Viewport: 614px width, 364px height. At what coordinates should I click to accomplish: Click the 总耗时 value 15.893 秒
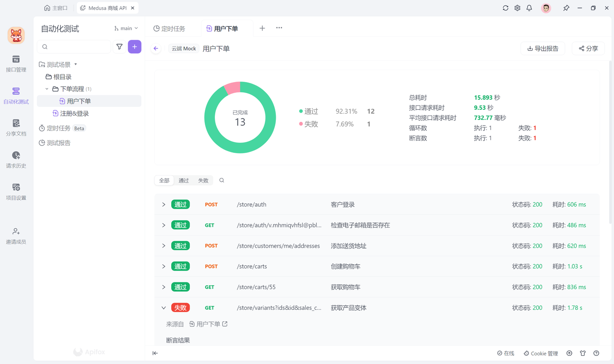tap(487, 98)
